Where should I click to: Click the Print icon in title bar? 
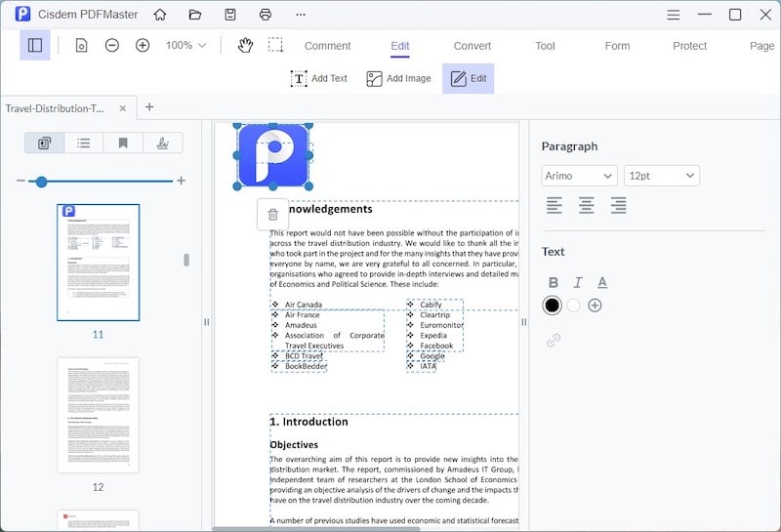(265, 15)
